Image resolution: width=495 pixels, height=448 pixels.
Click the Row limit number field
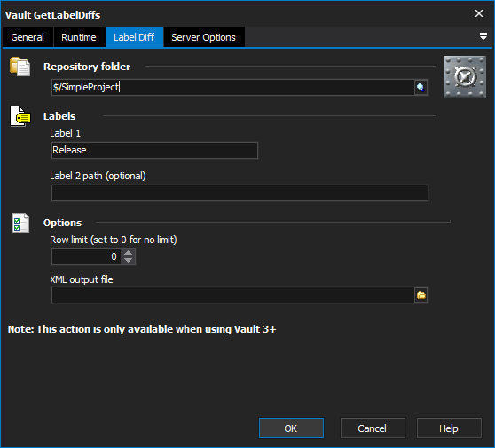87,256
